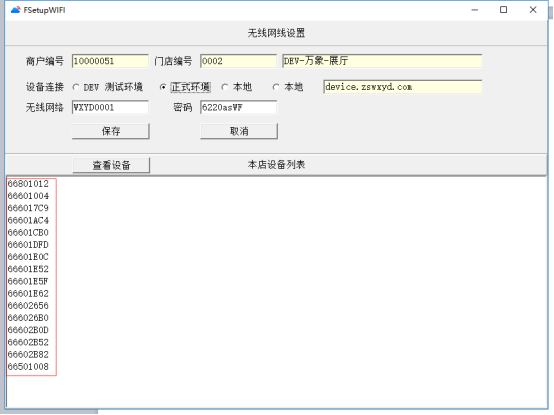Choose the second 本地 radio option

click(x=276, y=87)
